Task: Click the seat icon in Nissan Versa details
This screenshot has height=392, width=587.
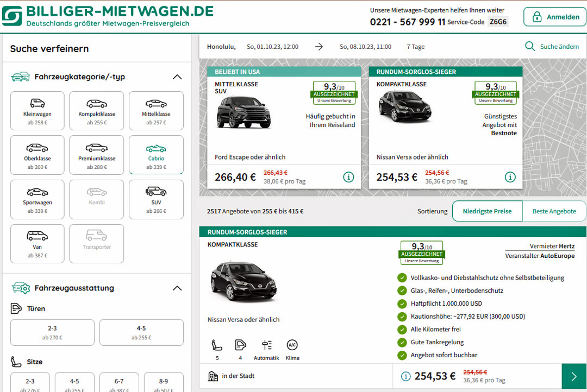Action: (217, 345)
